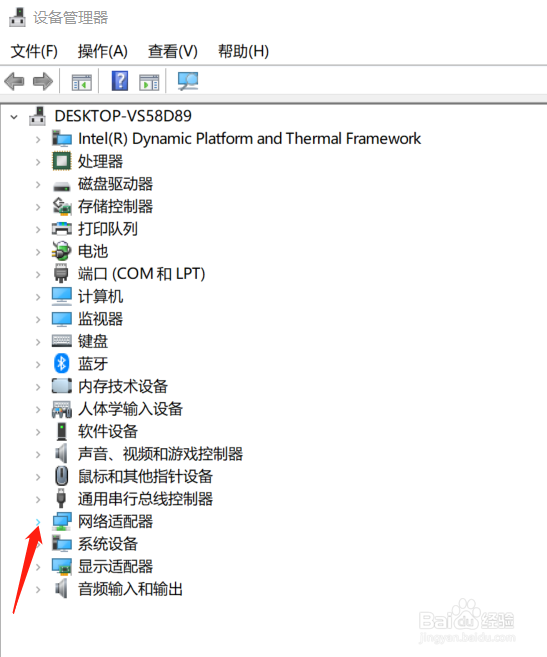Viewport: 547px width, 657px height.
Task: Select the 声音、视频和游戏控制器 label
Action: tap(161, 454)
